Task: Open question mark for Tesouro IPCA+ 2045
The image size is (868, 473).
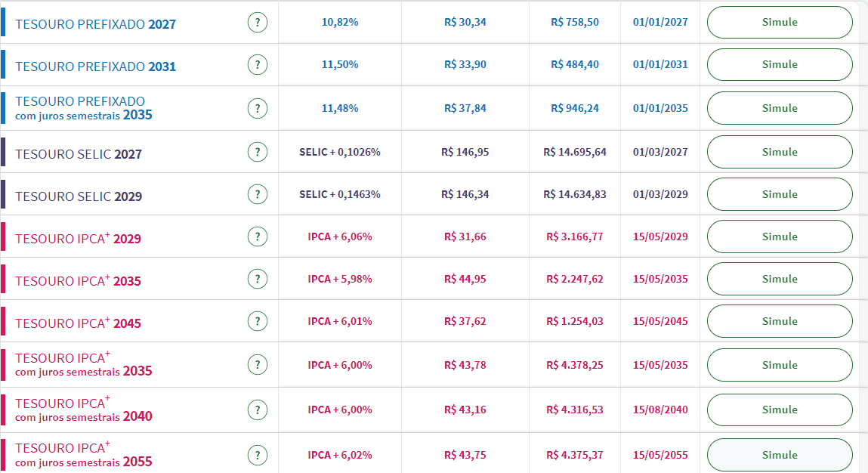Action: 258,322
